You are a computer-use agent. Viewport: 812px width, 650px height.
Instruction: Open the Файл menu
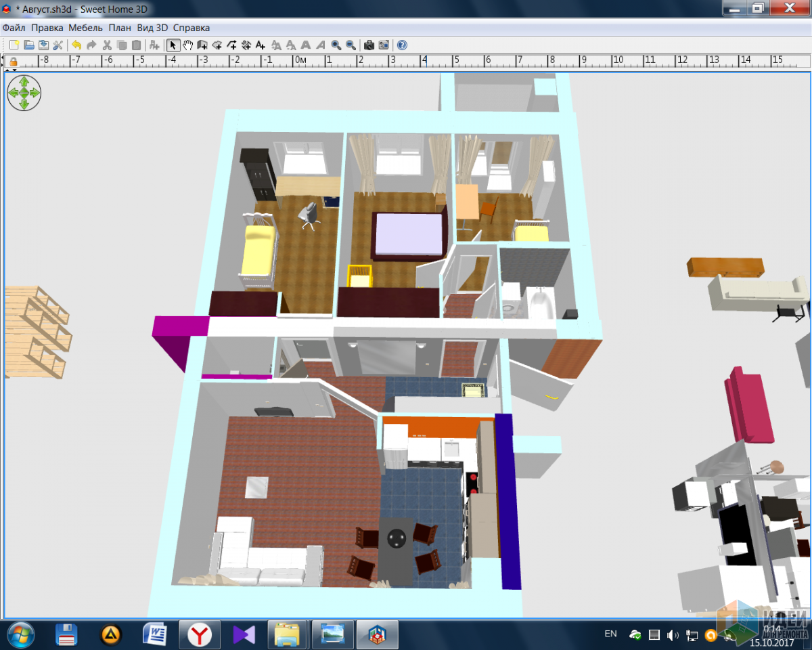coord(14,28)
